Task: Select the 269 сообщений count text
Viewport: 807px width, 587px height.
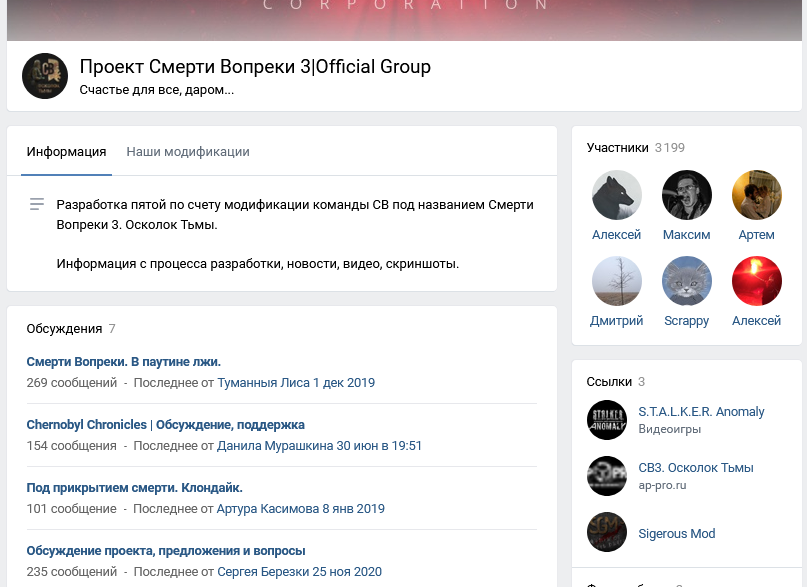Action: pyautogui.click(x=72, y=383)
